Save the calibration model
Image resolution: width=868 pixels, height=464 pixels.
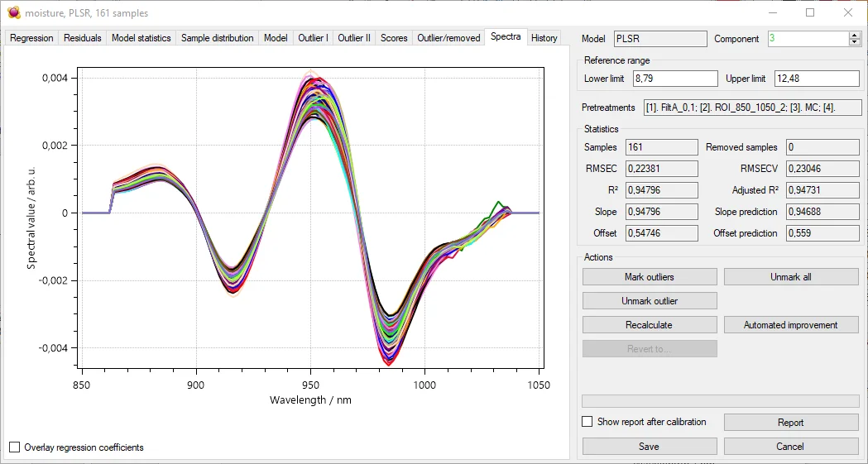(x=649, y=446)
